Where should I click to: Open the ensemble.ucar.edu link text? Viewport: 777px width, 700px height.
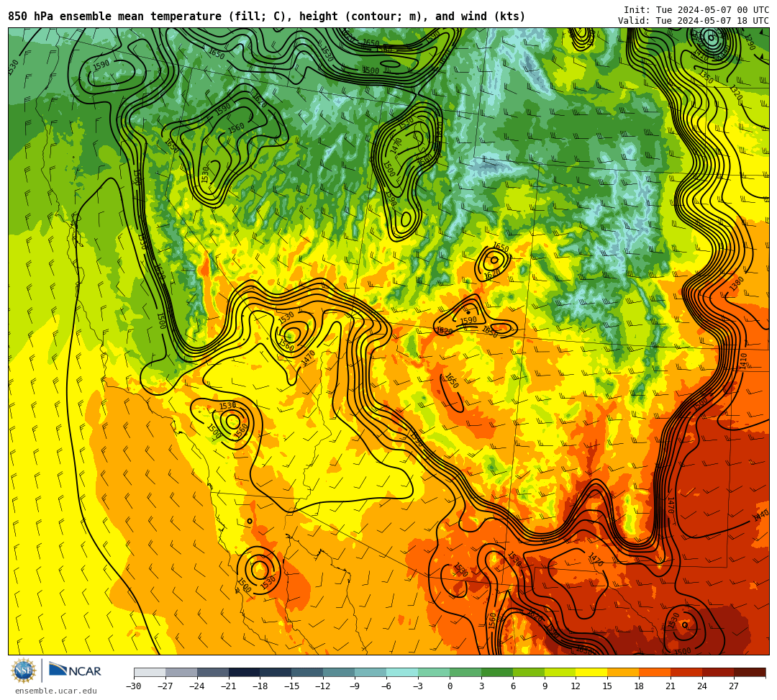click(x=56, y=691)
